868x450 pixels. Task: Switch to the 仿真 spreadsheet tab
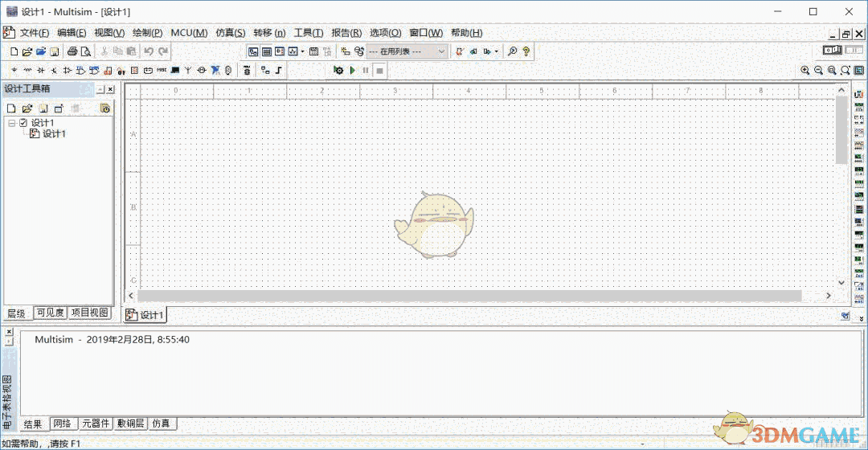pyautogui.click(x=162, y=423)
